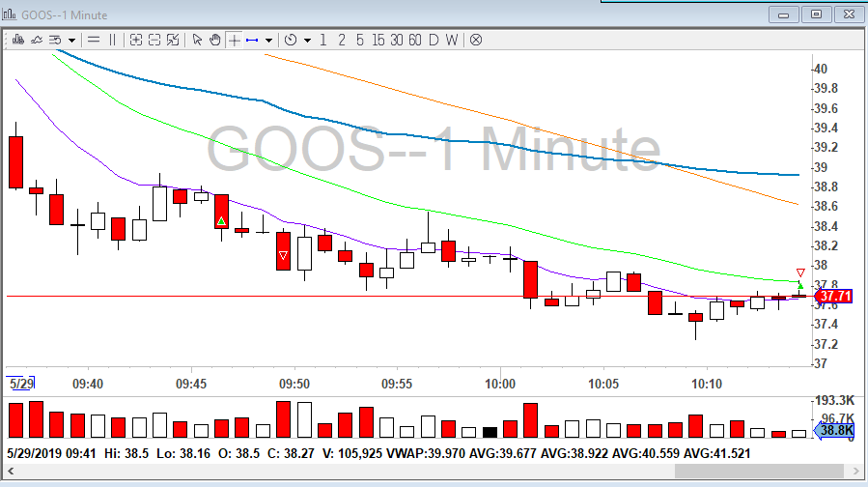Click the horizontal scrollbar thumb
868x487 pixels.
tap(760, 471)
